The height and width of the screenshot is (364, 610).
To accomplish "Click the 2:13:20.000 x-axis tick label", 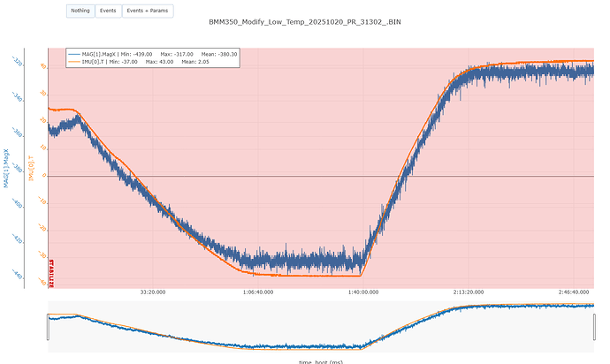I will 469,291.
